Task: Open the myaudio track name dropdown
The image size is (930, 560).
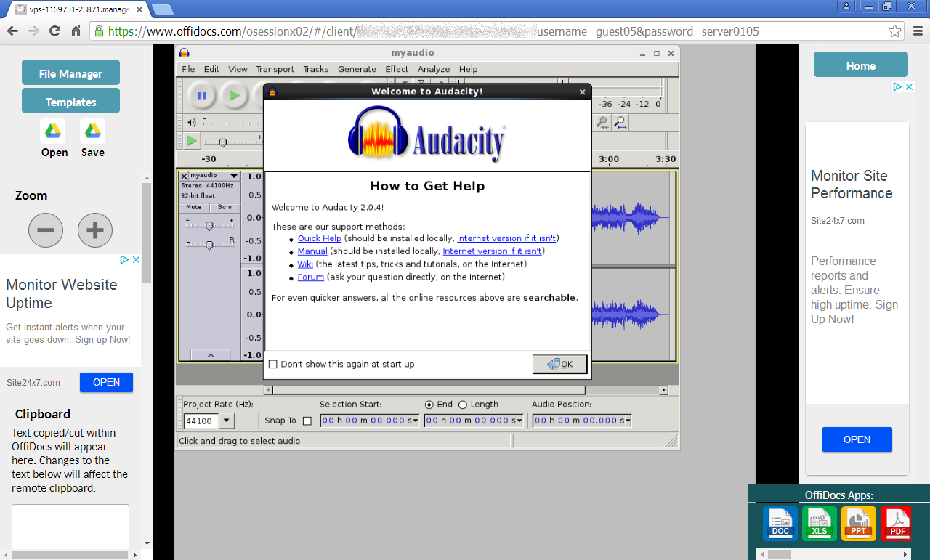Action: [x=233, y=176]
